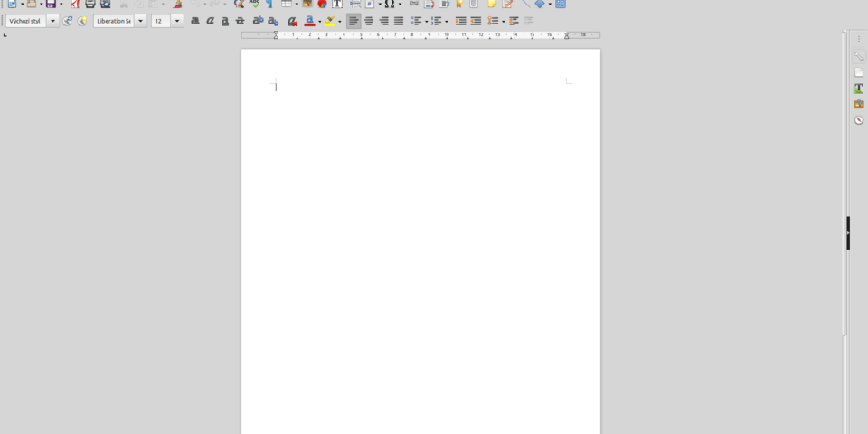Toggle centered text alignment
Viewport: 868px width, 434px height.
pos(369,21)
